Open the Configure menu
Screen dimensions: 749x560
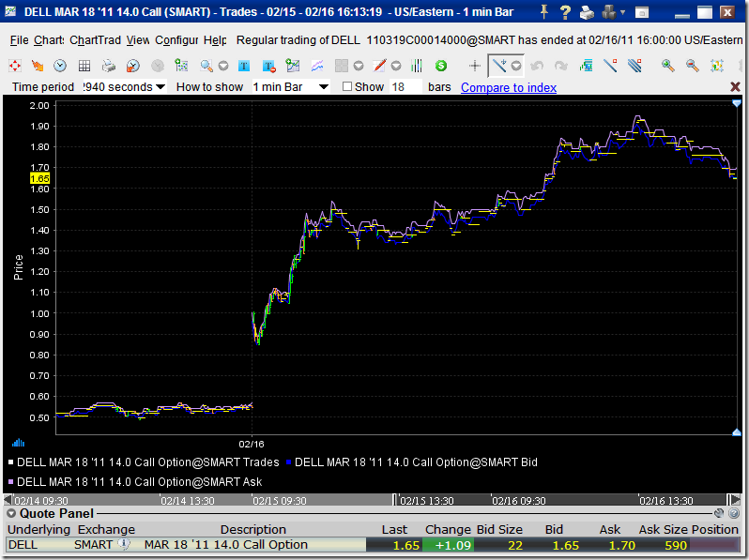click(176, 40)
